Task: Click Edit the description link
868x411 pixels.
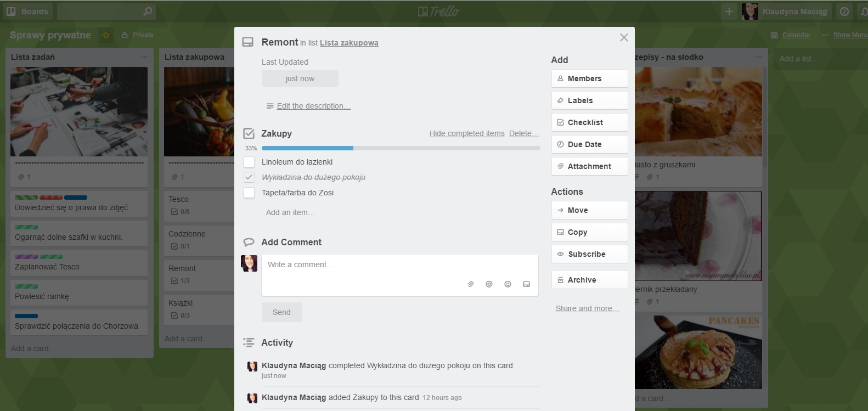Action: [313, 106]
